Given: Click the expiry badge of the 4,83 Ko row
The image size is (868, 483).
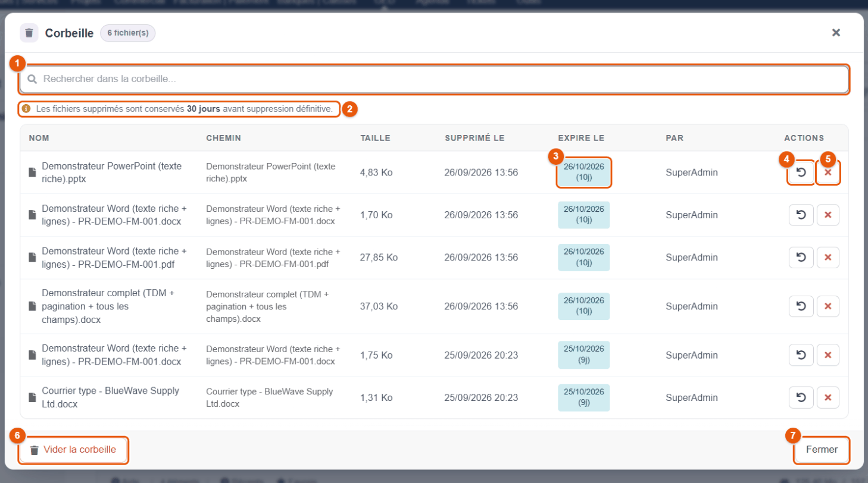Looking at the screenshot, I should pyautogui.click(x=583, y=172).
